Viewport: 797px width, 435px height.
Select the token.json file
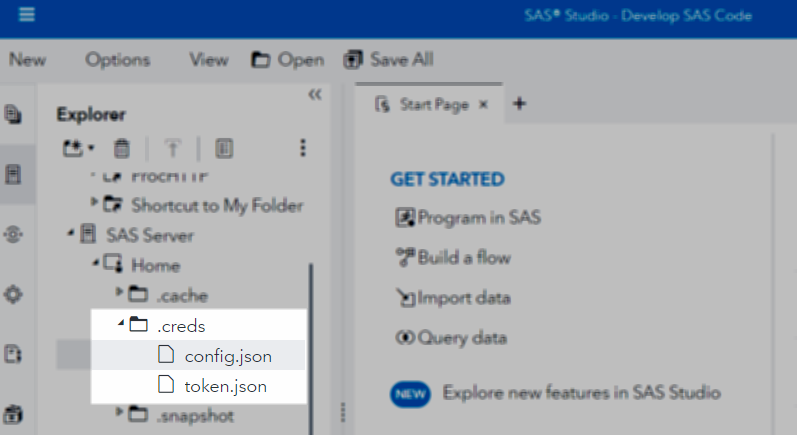click(x=226, y=387)
